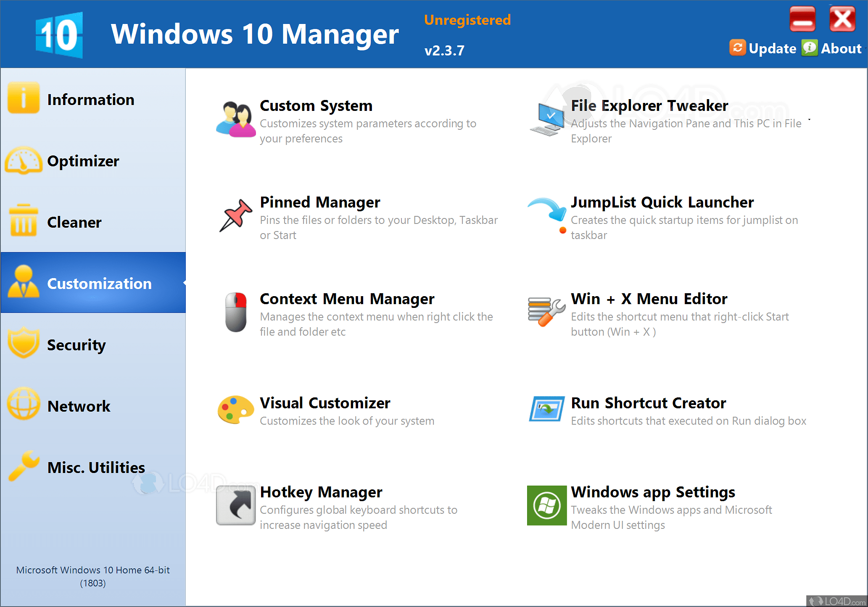Open the Run Shortcut Creator

[648, 403]
